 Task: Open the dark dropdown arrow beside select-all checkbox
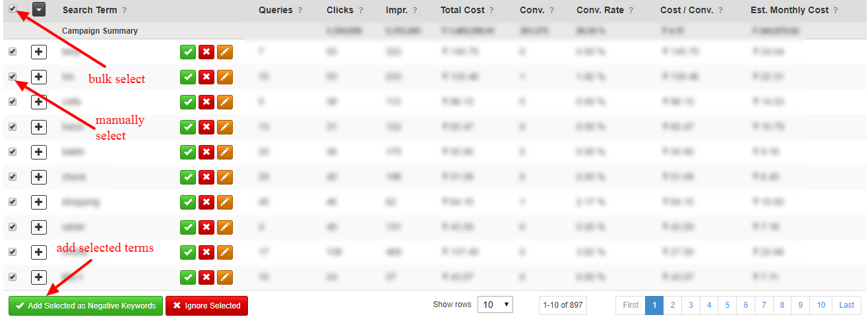39,10
